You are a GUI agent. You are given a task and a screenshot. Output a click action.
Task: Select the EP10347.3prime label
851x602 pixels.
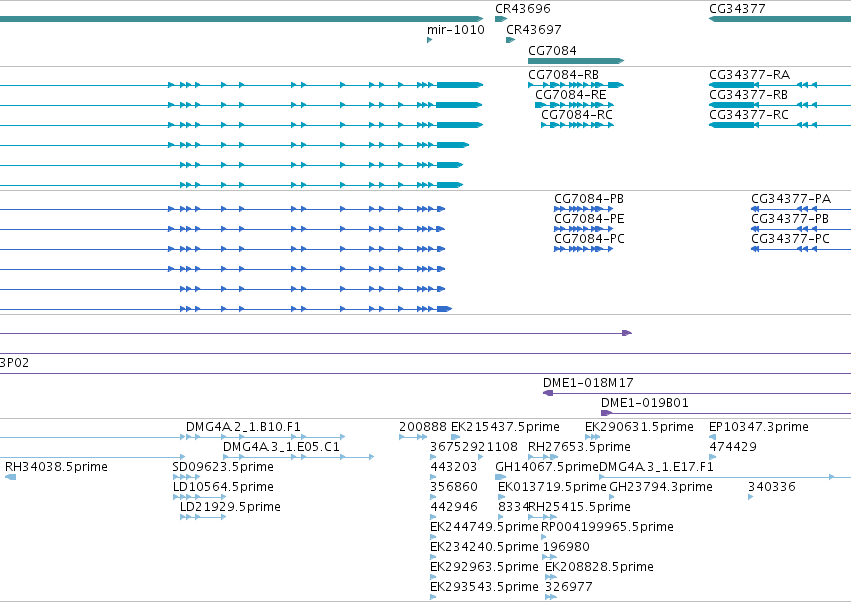point(759,427)
